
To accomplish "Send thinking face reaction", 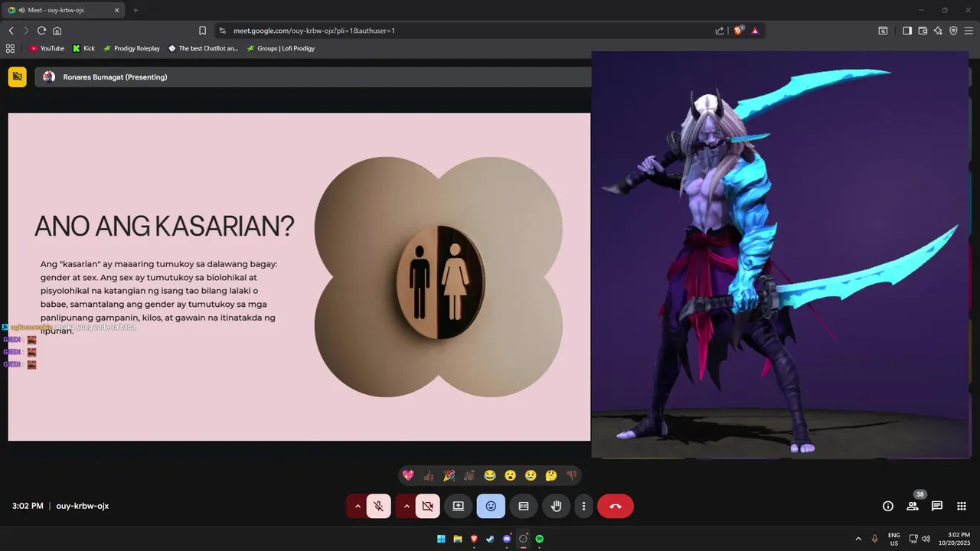I will [x=551, y=475].
